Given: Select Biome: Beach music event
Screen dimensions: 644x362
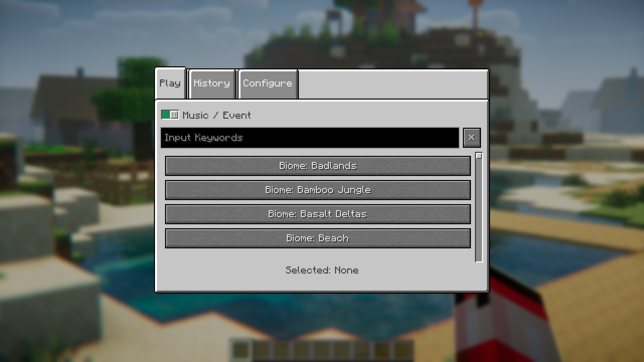Looking at the screenshot, I should pos(318,238).
